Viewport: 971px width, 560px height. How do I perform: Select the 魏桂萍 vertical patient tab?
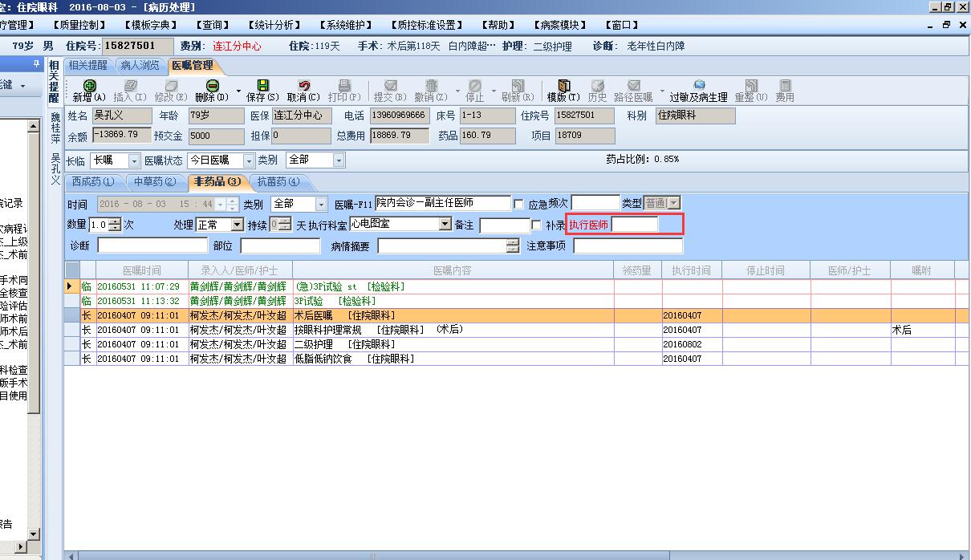55,127
